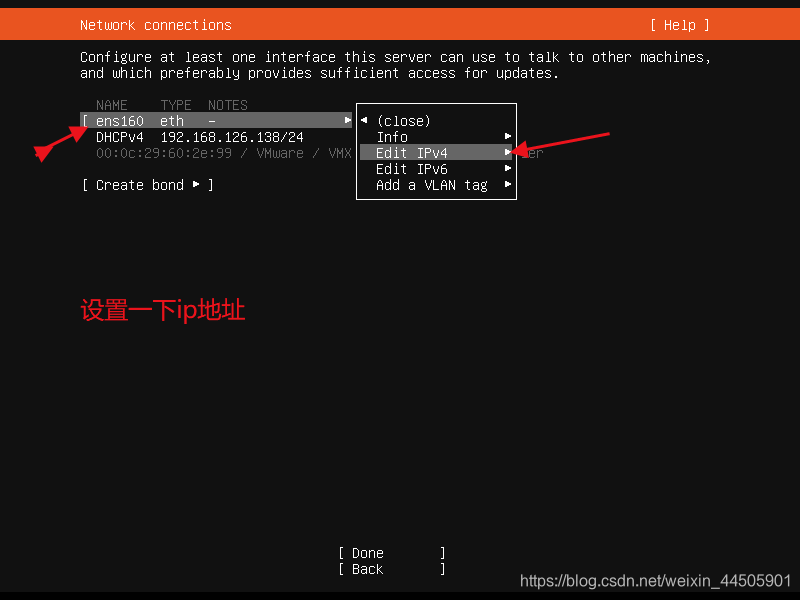Confirm network settings with Done
This screenshot has height=600, width=800.
392,553
